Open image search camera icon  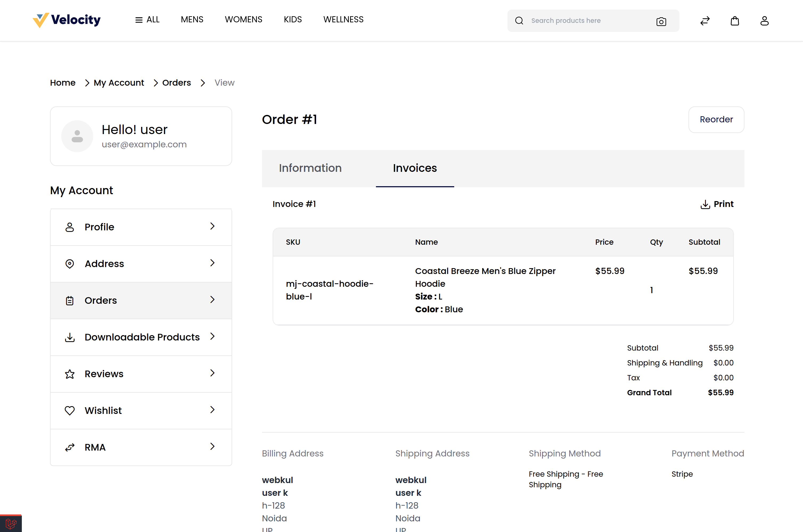(661, 21)
